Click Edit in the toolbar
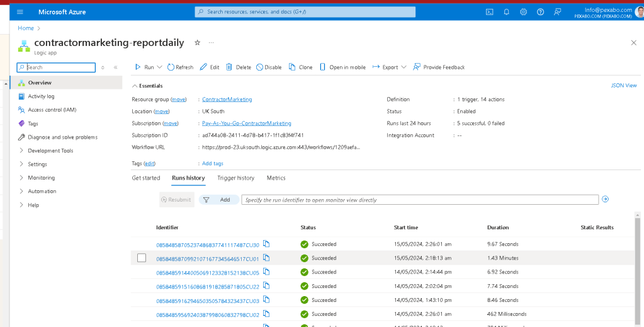This screenshot has width=644, height=327. (x=210, y=67)
